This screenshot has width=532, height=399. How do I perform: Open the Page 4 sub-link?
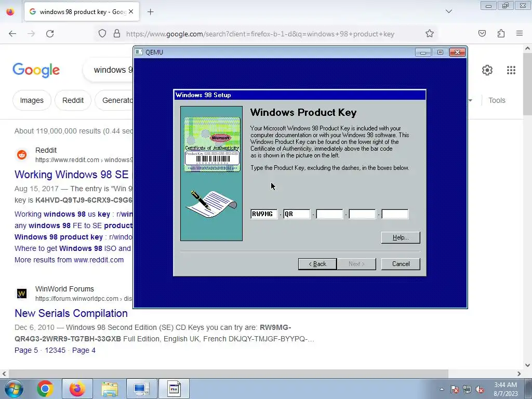point(84,350)
